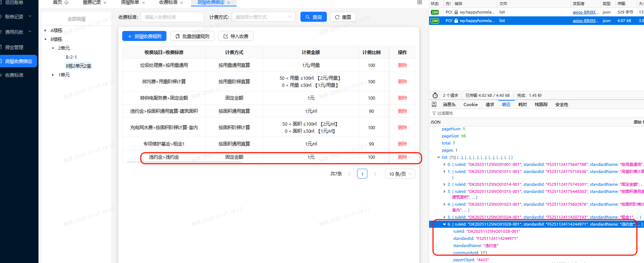644x263 pixels.
Task: Click the 房屋收费规则 add button
Action: [x=145, y=36]
